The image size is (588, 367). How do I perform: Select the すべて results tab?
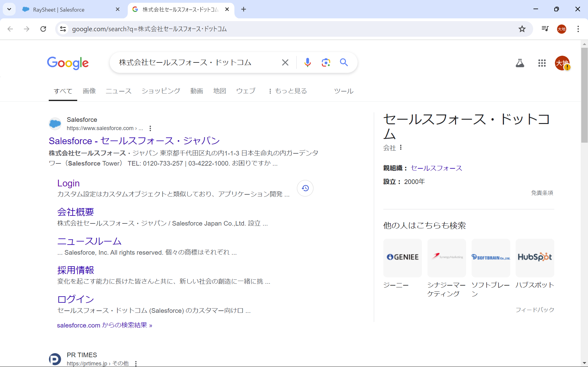[x=63, y=91]
